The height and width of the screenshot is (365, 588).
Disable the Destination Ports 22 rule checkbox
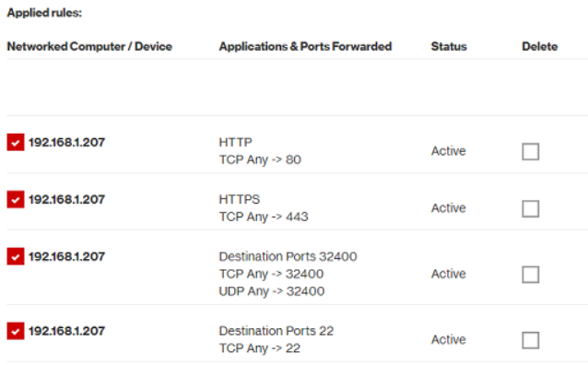coord(16,331)
